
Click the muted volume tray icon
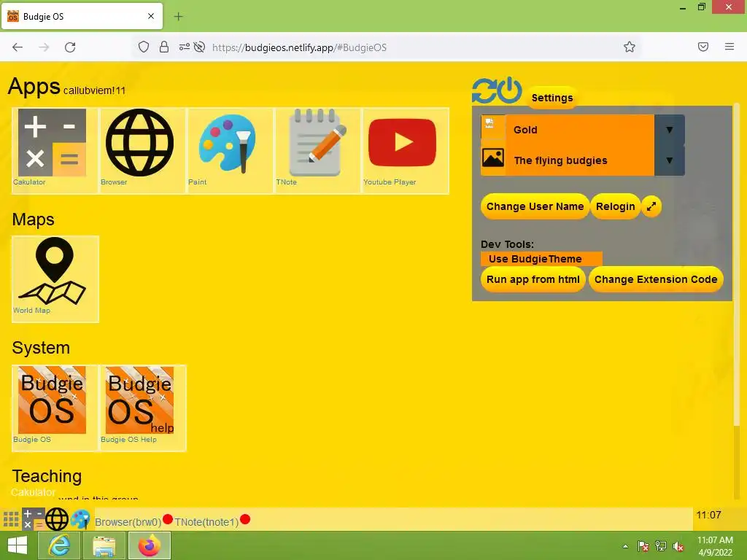(678, 546)
